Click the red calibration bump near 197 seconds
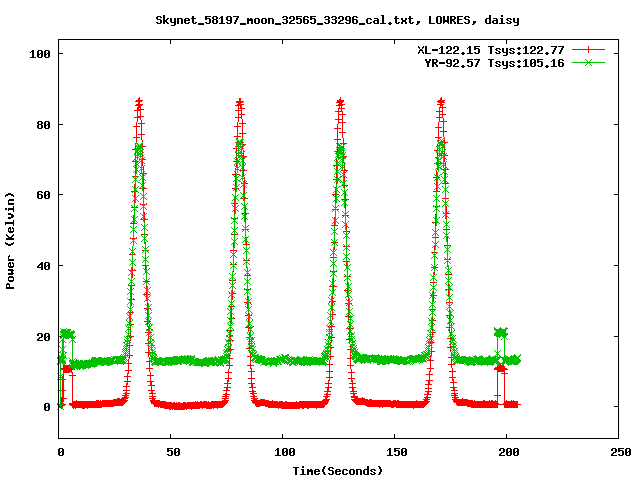The image size is (640, 480). [x=501, y=369]
